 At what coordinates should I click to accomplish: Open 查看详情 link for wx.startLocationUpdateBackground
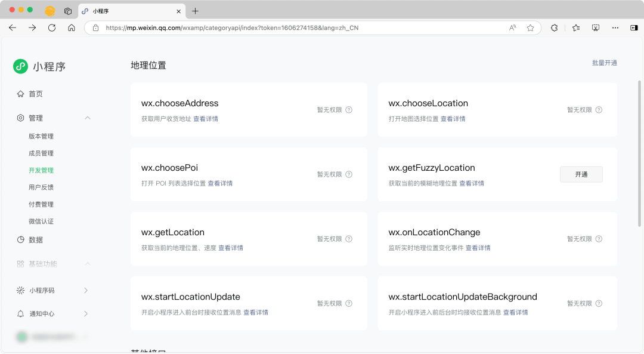[515, 312]
